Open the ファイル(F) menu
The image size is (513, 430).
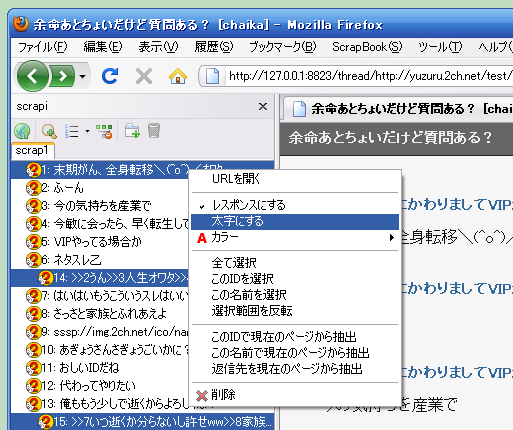(43, 47)
